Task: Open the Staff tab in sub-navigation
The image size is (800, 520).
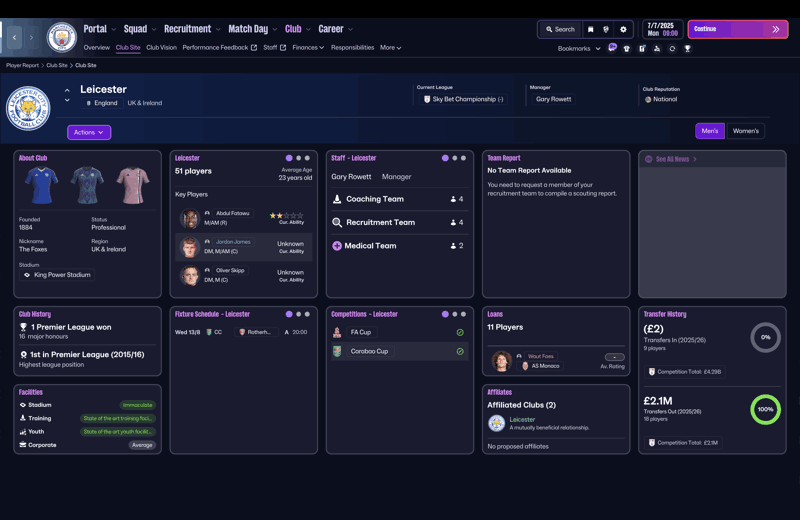Action: (274, 47)
